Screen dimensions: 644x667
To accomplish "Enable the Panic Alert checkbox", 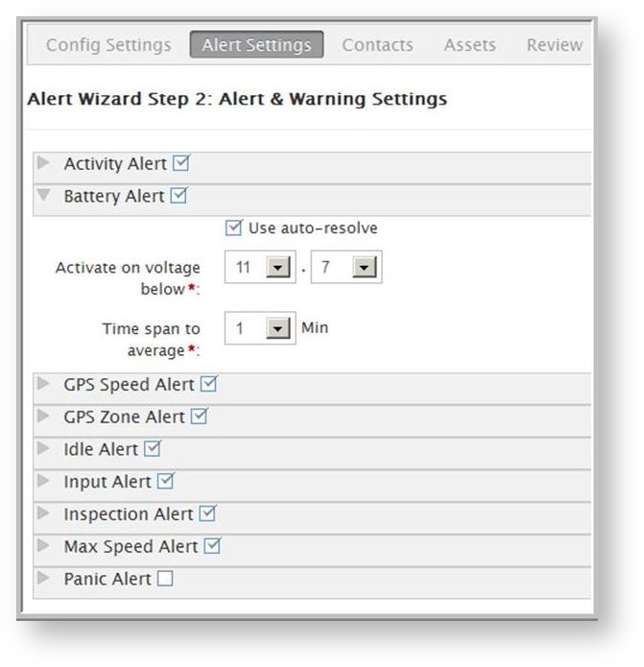I will 165,579.
